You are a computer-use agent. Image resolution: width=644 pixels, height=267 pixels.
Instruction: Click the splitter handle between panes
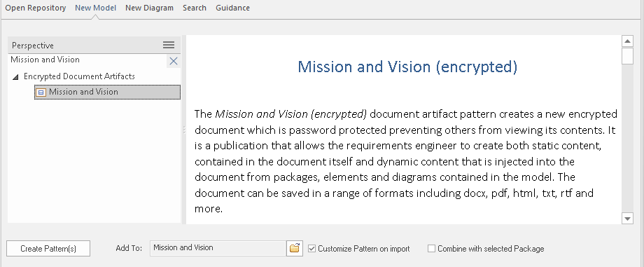pyautogui.click(x=184, y=130)
